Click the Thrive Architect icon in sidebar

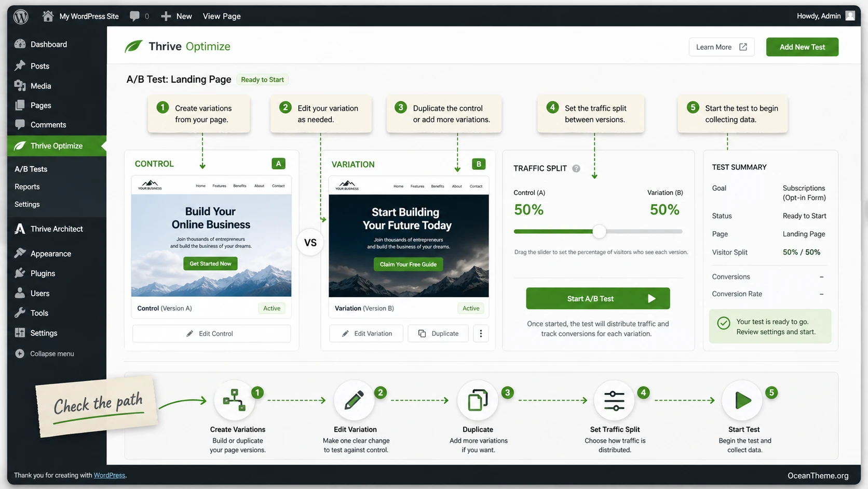pyautogui.click(x=20, y=229)
